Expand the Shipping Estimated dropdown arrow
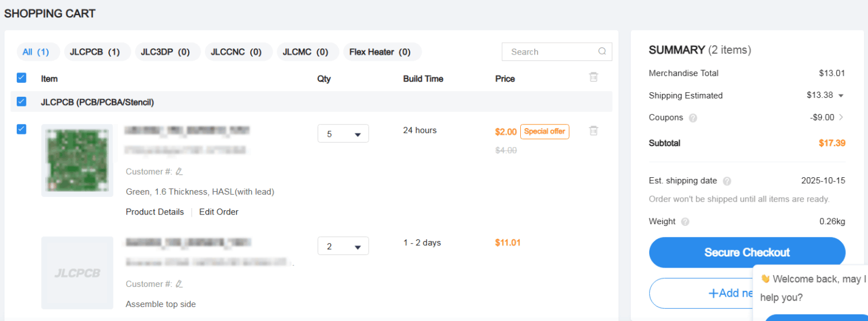This screenshot has height=321, width=868. pyautogui.click(x=841, y=96)
